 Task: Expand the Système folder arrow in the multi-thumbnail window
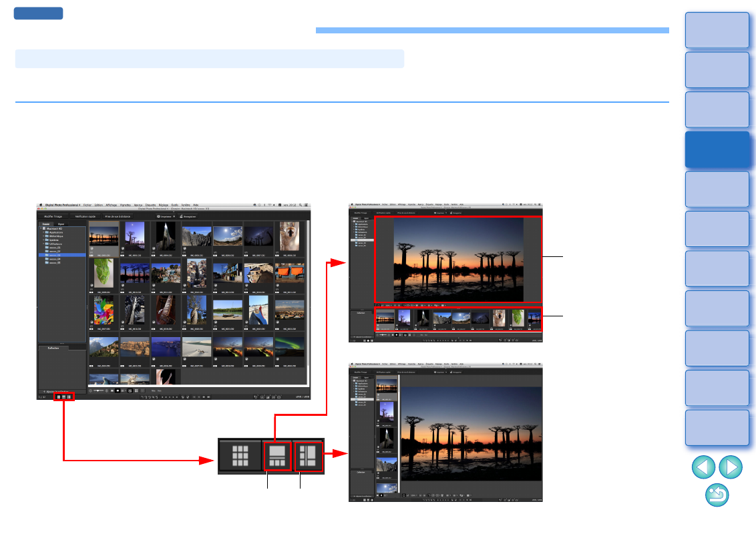click(43, 240)
